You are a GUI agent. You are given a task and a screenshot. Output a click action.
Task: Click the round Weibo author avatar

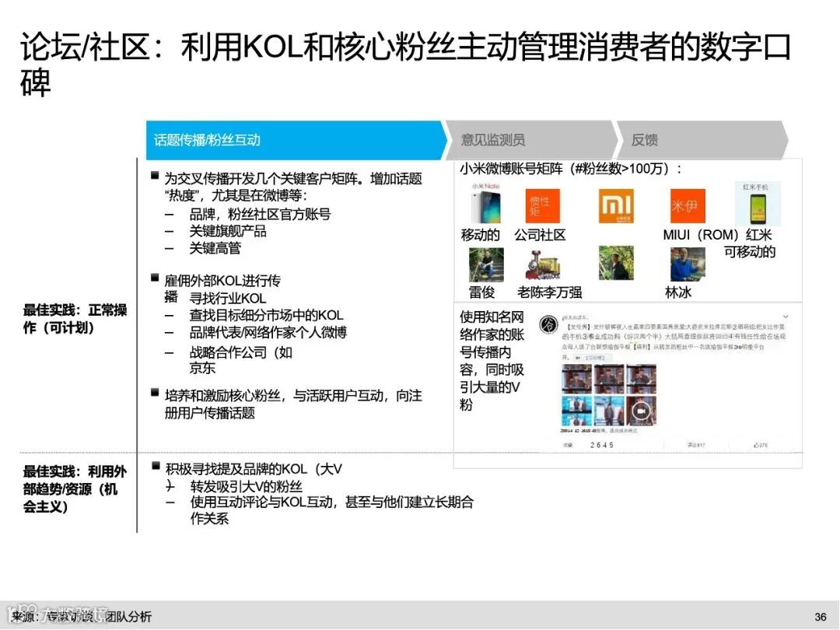pyautogui.click(x=548, y=324)
